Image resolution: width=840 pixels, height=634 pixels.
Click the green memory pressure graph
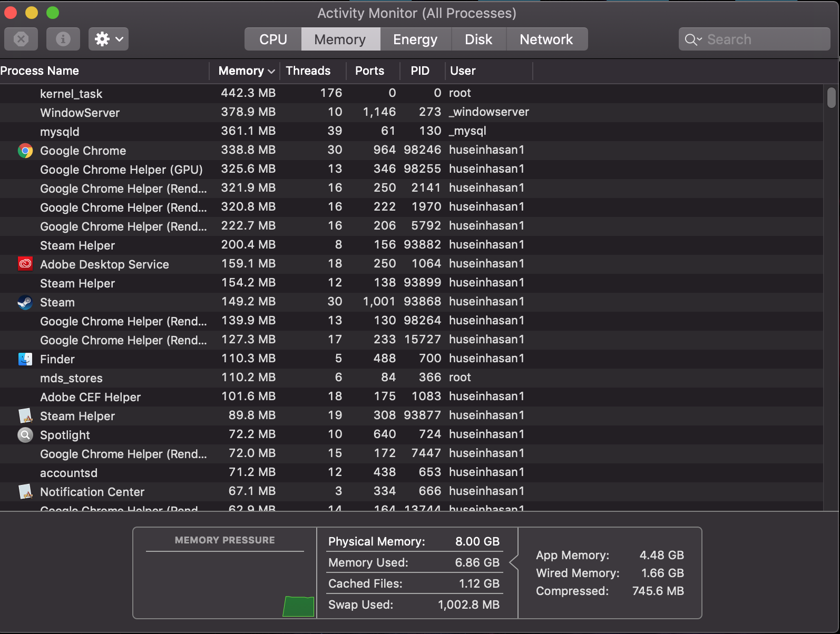click(x=298, y=606)
